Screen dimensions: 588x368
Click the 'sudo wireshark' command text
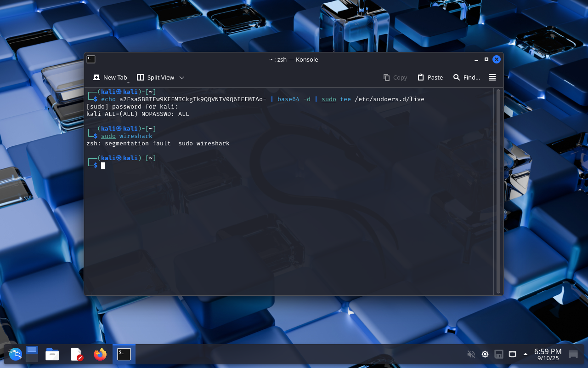(x=127, y=136)
